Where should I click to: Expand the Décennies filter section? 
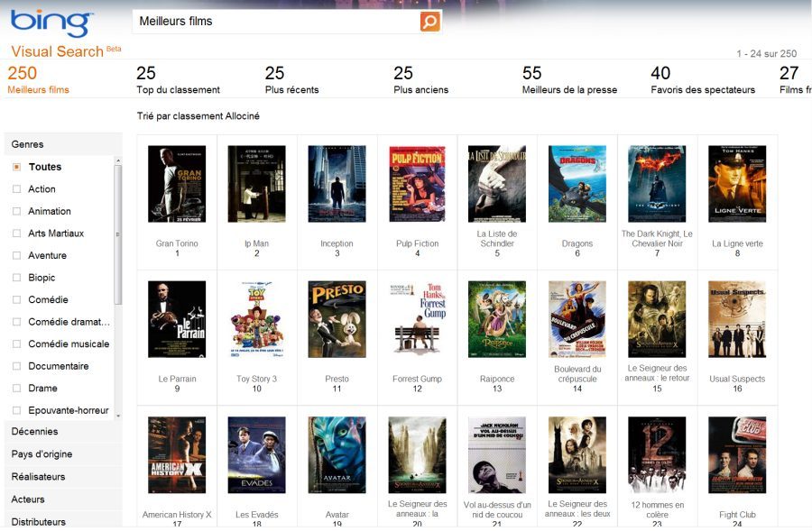click(x=34, y=432)
